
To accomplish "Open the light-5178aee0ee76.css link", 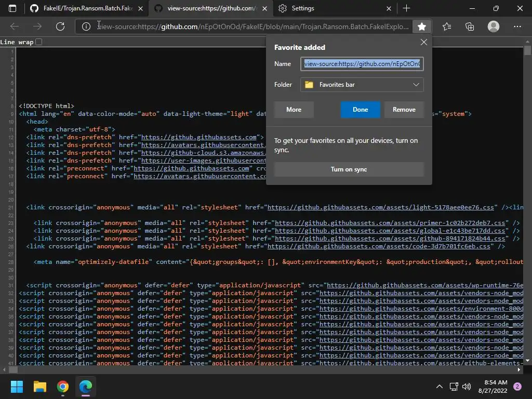I will pos(381,207).
